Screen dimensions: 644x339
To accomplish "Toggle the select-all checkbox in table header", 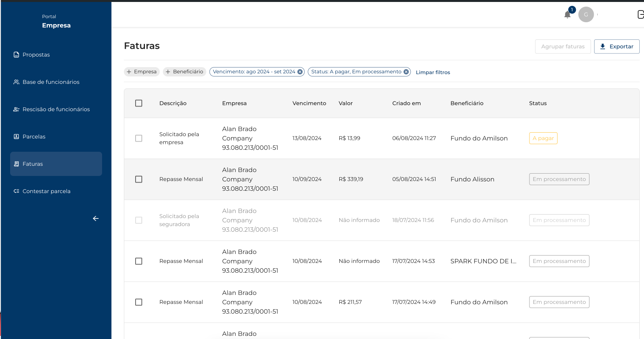I will coord(139,103).
